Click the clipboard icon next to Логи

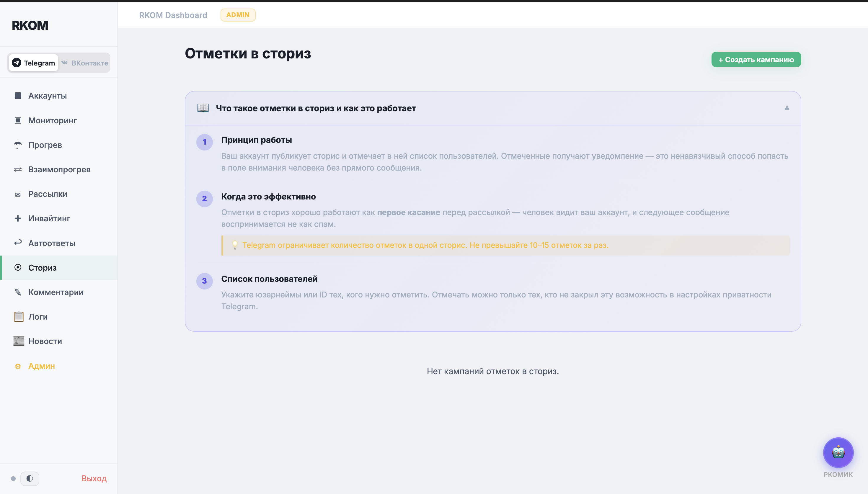pos(19,317)
